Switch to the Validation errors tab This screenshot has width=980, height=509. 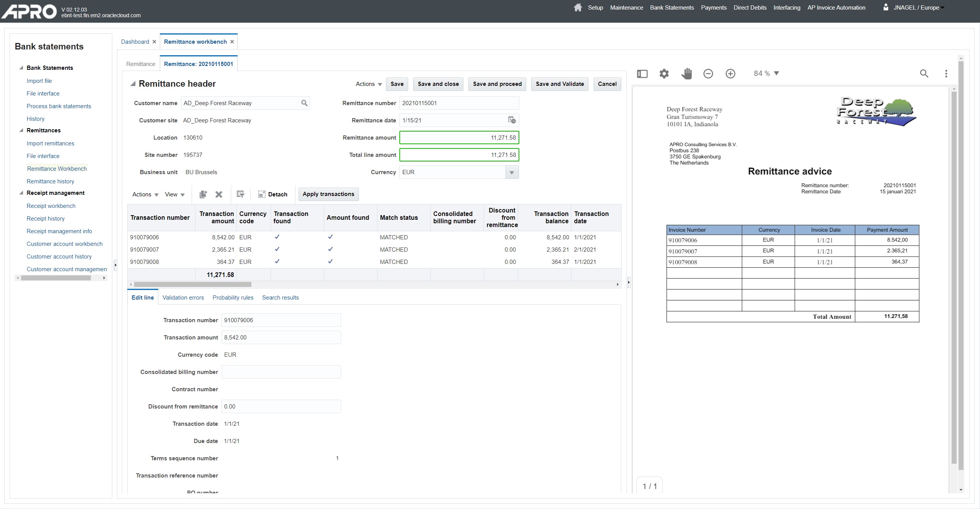[x=183, y=298]
